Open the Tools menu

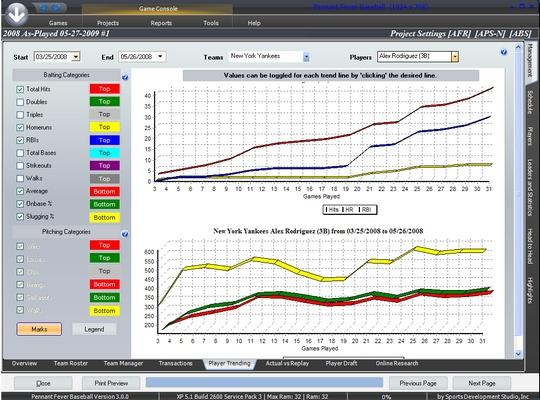click(x=211, y=23)
